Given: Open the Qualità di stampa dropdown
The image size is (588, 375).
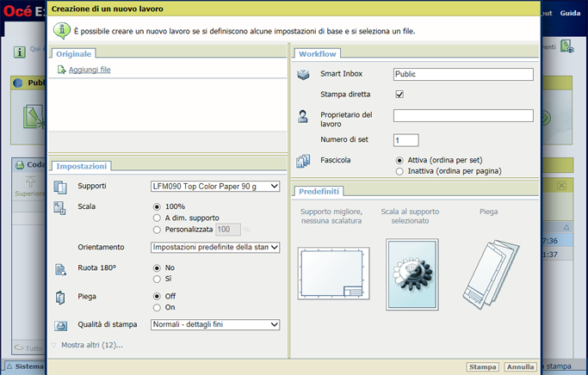Looking at the screenshot, I should click(215, 324).
